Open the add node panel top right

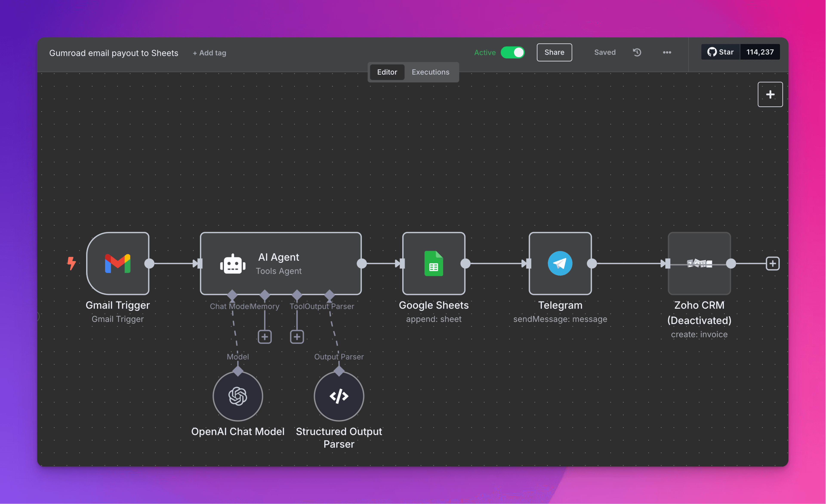click(x=770, y=94)
